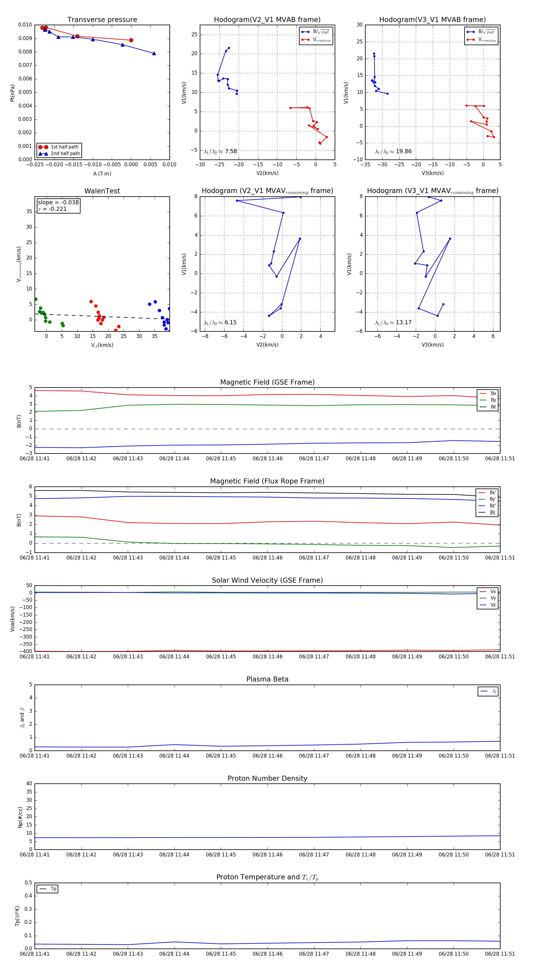Image resolution: width=535 pixels, height=980 pixels.
Task: Click the rightmost blue triangle in Transverse pressure plot
Action: pos(154,53)
